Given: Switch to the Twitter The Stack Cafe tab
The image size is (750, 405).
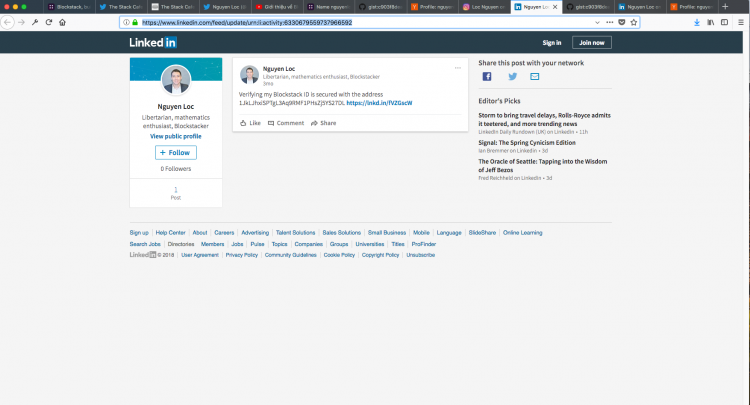Looking at the screenshot, I should tap(121, 7).
